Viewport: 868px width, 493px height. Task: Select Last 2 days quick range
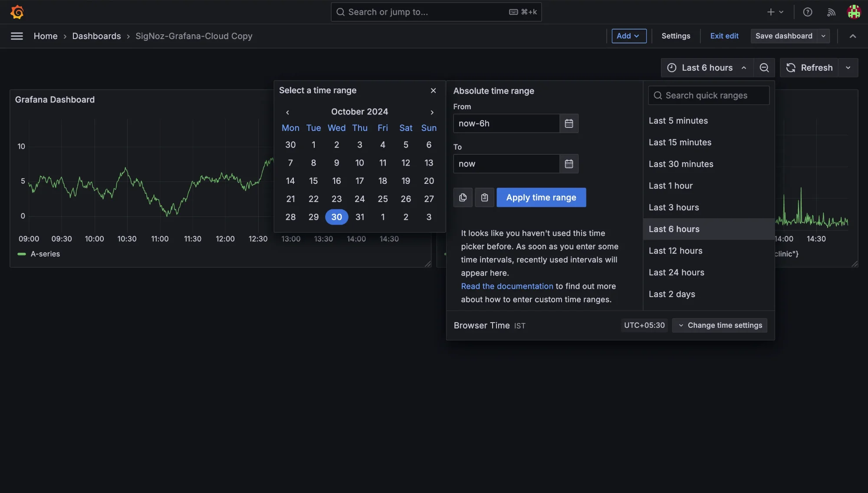pyautogui.click(x=709, y=294)
